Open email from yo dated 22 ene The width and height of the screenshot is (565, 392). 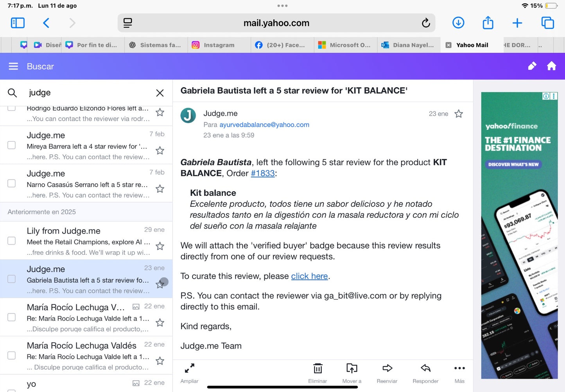86,384
